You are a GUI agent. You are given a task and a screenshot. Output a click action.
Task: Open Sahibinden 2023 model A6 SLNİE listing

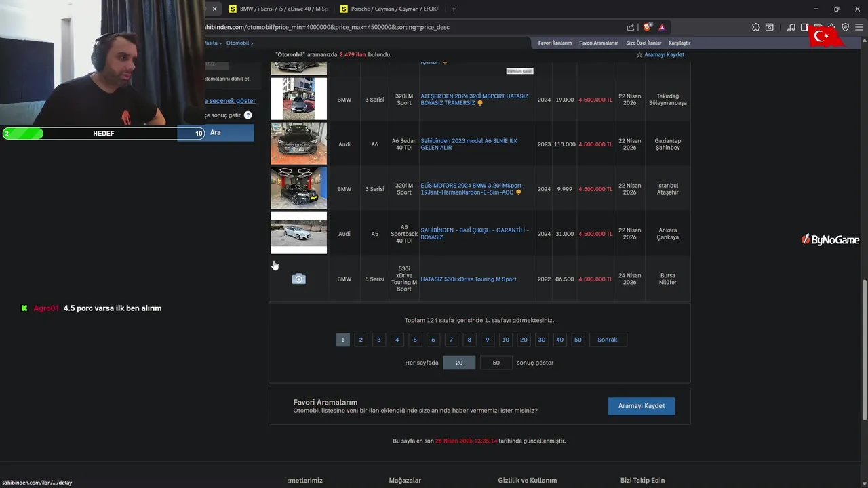(469, 144)
